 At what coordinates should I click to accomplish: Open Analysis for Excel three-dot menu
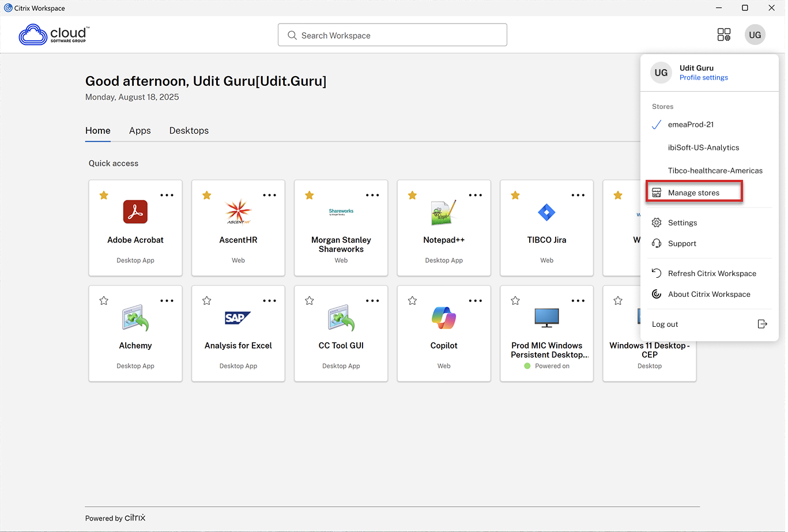click(x=270, y=301)
